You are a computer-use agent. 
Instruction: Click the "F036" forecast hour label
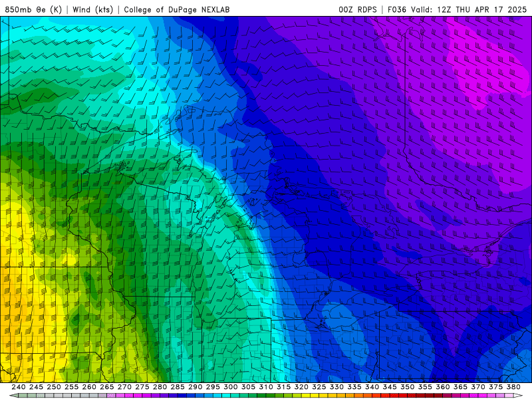point(397,9)
